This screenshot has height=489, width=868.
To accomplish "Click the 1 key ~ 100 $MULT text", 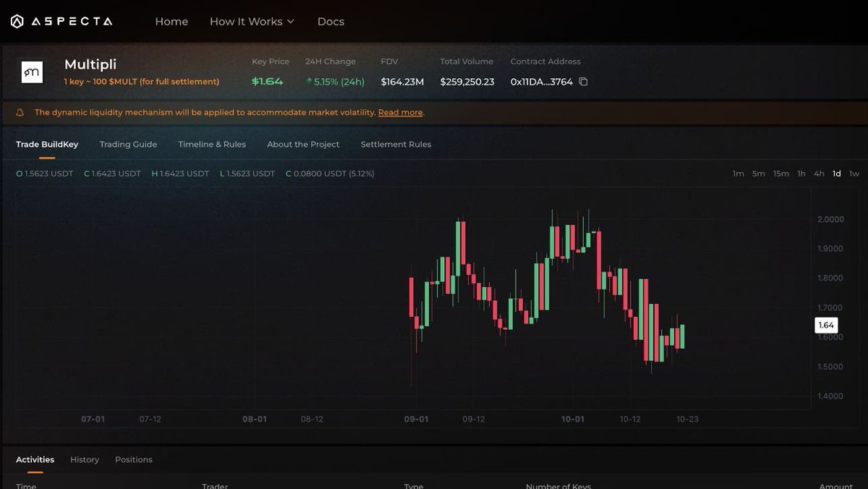I will [142, 82].
